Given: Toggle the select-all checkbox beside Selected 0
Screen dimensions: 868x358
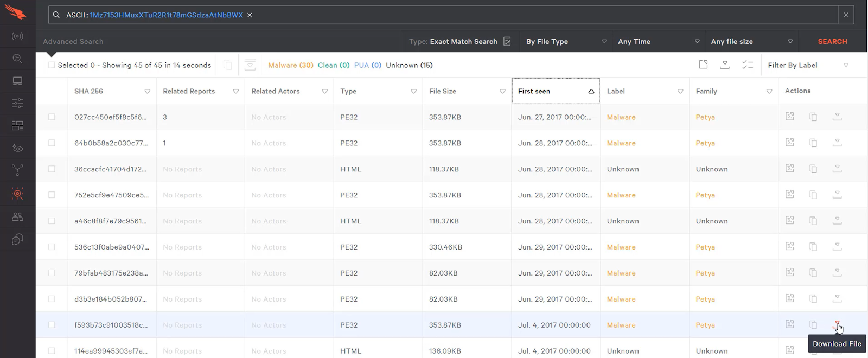Looking at the screenshot, I should (x=52, y=65).
